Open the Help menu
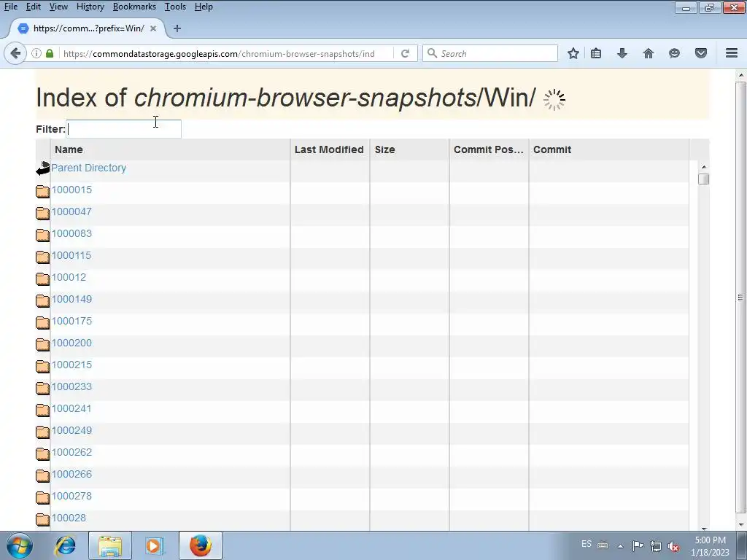 click(204, 7)
